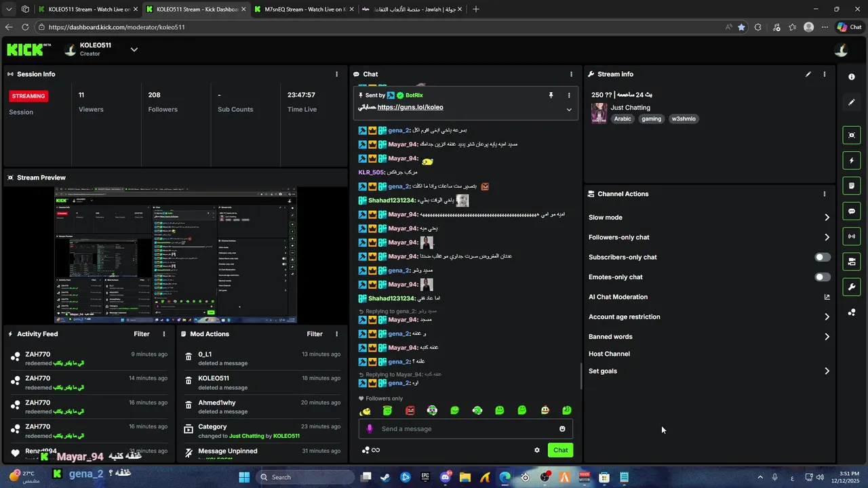Unpin the pinned BotRix message
868x488 pixels.
click(551, 96)
